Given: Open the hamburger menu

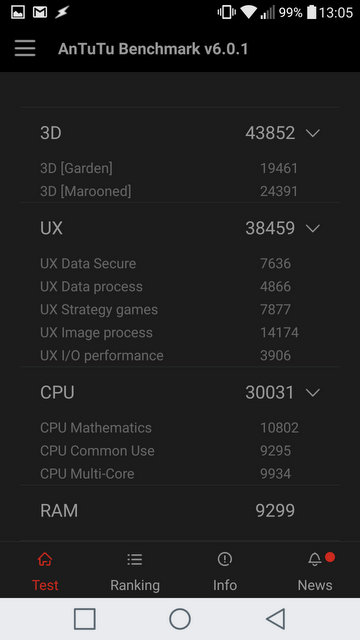Looking at the screenshot, I should coord(25,49).
